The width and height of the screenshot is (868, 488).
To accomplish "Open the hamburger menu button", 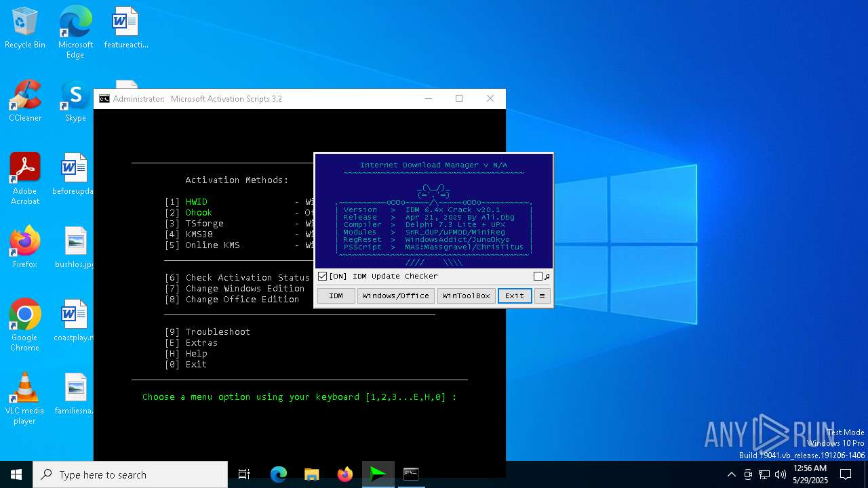I will pyautogui.click(x=541, y=296).
